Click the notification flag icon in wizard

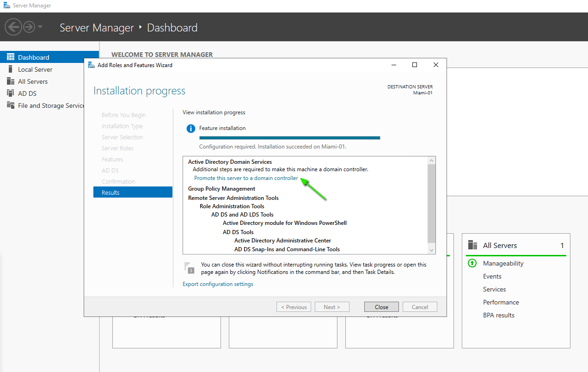click(189, 267)
